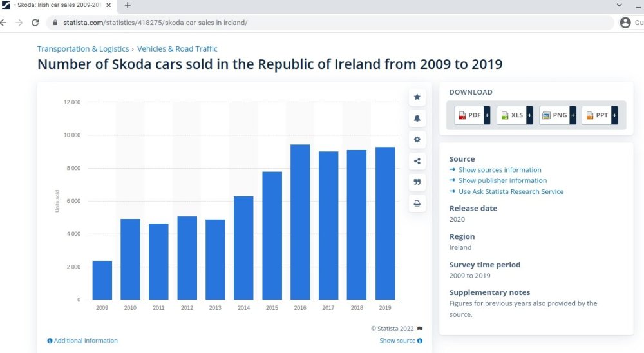Expand plus next to PPT download
The width and height of the screenshot is (644, 353).
coord(615,115)
